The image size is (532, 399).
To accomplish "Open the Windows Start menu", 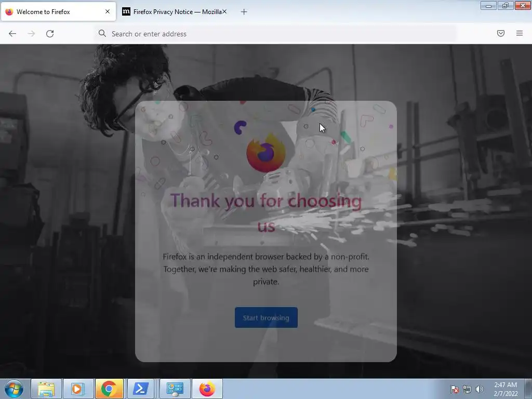I will tap(14, 389).
